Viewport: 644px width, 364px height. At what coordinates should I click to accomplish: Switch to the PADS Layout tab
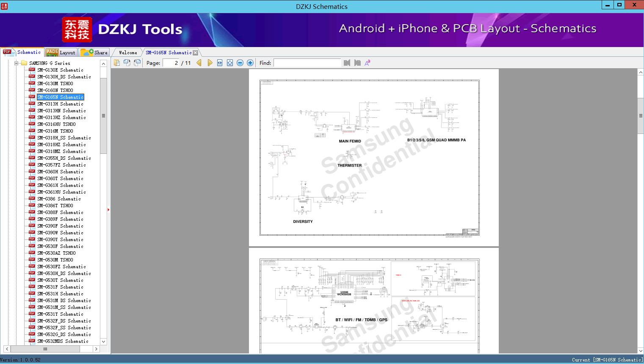pos(61,53)
